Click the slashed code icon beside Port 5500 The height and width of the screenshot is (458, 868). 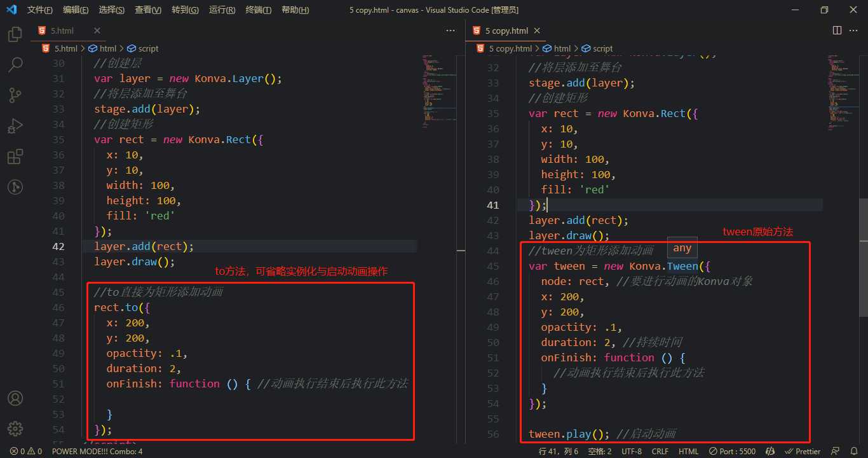point(770,451)
